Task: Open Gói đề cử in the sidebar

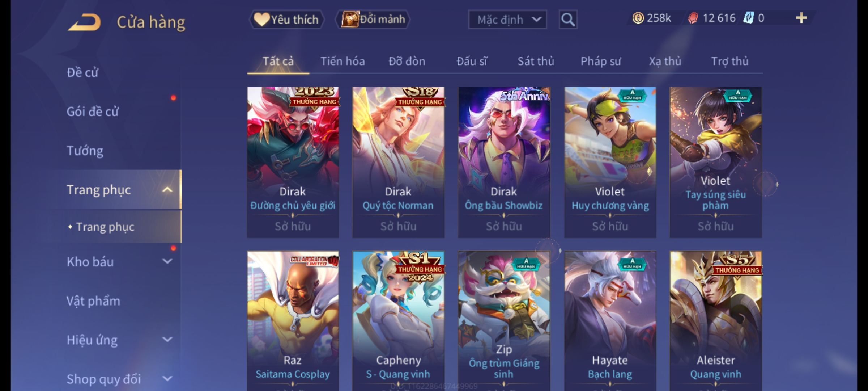Action: 93,112
